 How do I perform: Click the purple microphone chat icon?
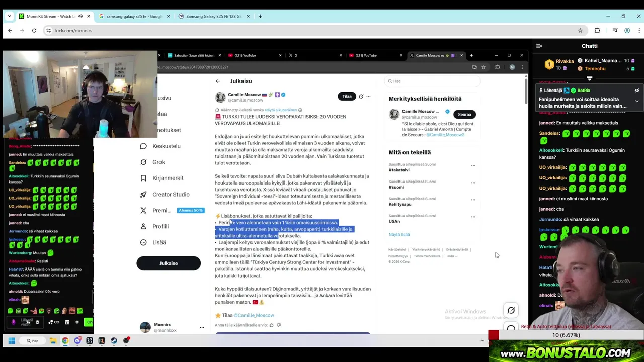(x=14, y=322)
